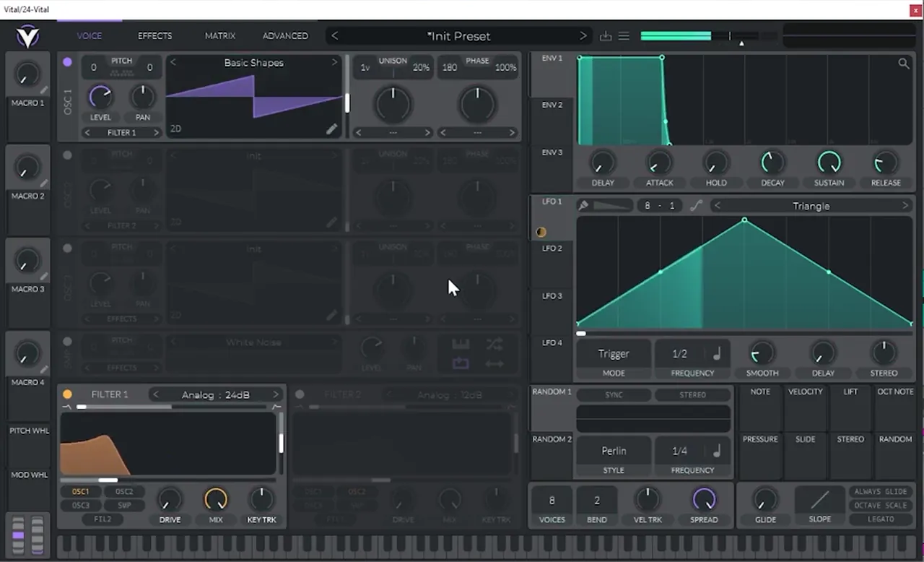Toggle OSC 1 on/off indicator
The width and height of the screenshot is (924, 562).
67,62
